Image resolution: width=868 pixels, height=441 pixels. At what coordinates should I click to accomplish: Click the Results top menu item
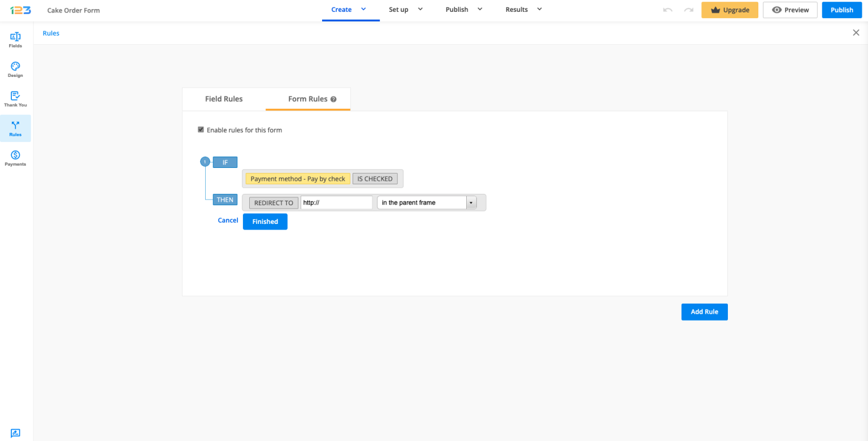click(517, 10)
